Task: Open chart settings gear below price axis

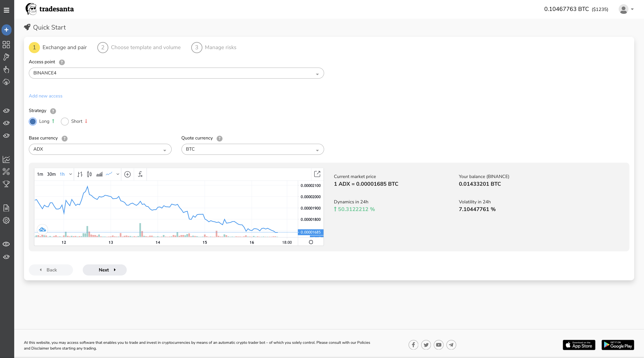Action: click(x=311, y=242)
